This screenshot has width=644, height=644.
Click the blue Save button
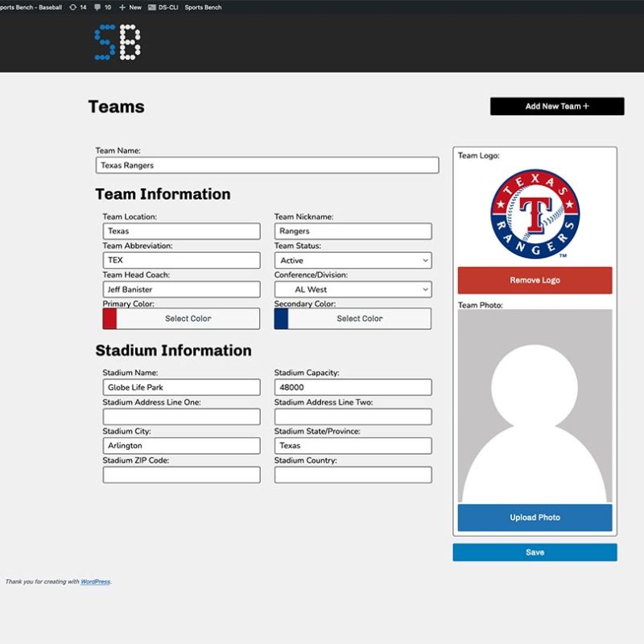[x=535, y=552]
